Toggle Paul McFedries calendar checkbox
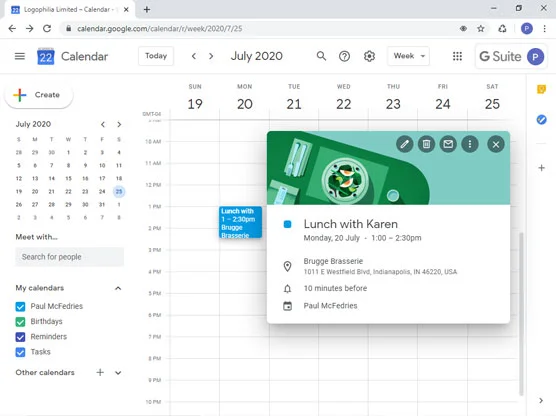The height and width of the screenshot is (416, 556). tap(21, 306)
